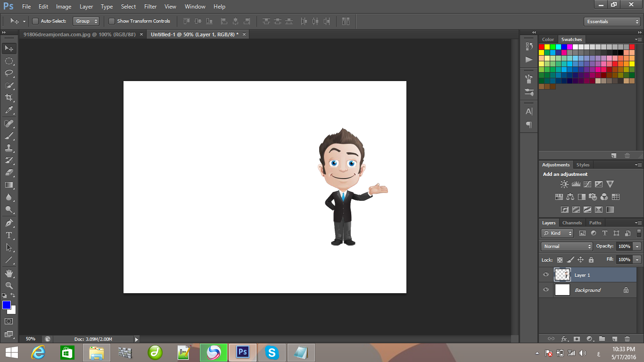Hide Layer 1 using eye icon

pos(546,275)
